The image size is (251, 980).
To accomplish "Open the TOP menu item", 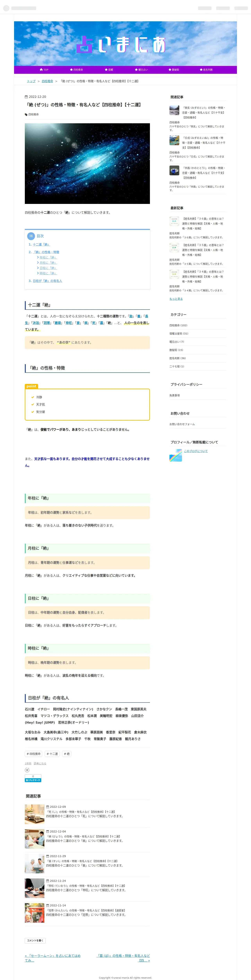I will pyautogui.click(x=44, y=70).
